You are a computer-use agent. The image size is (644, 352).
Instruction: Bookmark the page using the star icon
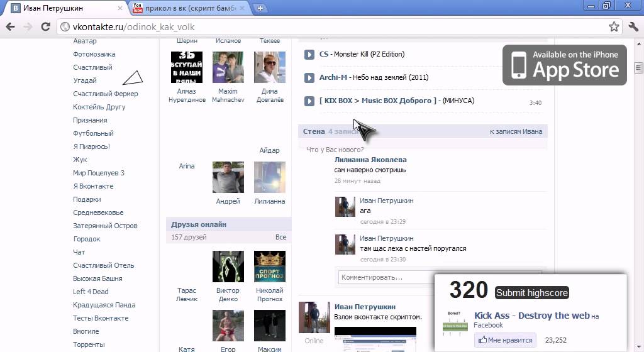pyautogui.click(x=614, y=27)
